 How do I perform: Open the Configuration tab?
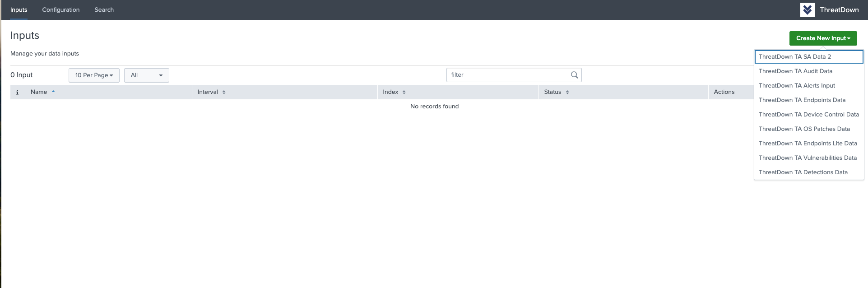pos(61,9)
